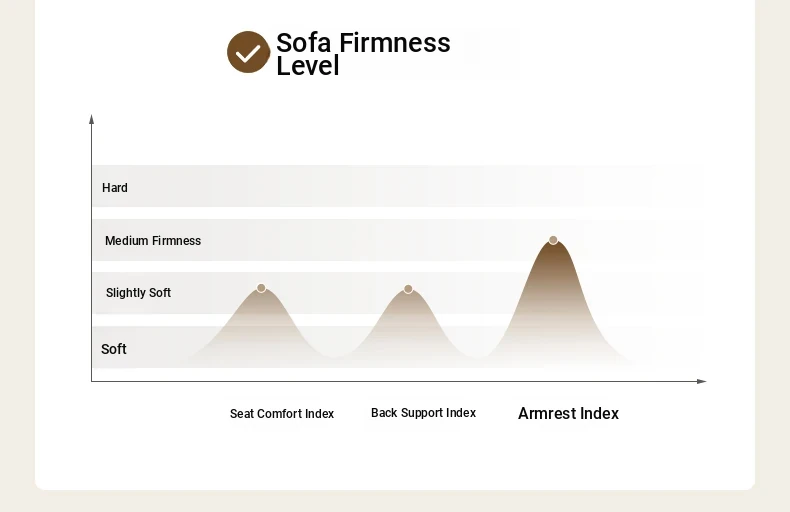Screen dimensions: 790x512
Task: Click the empty band area above Hard
Action: (x=398, y=144)
